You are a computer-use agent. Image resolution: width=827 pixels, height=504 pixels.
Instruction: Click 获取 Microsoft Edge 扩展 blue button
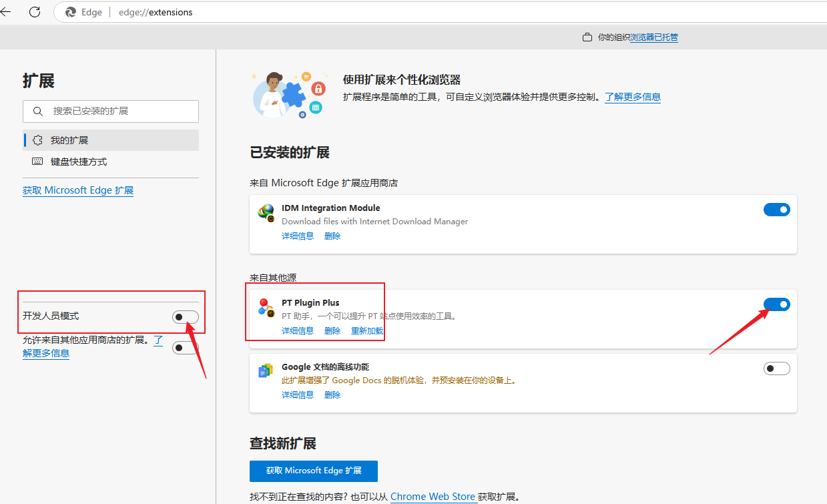(x=314, y=471)
